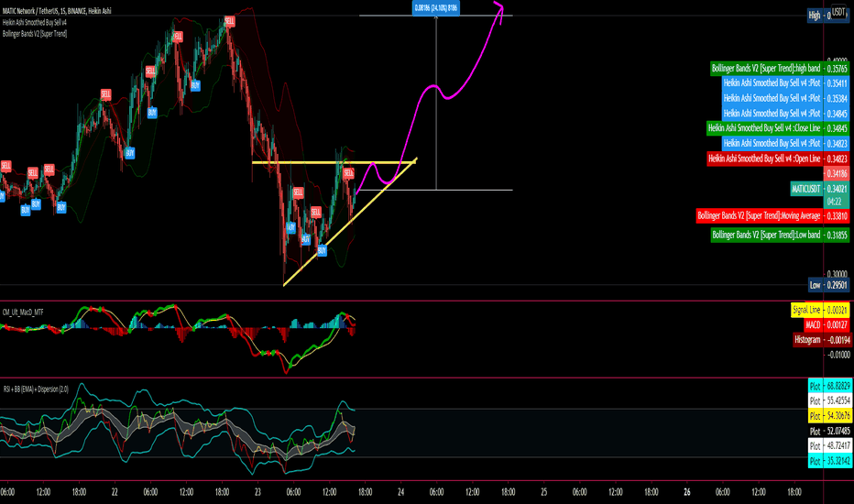Click the Plot 0.35411 price label
Image resolution: width=854 pixels, height=504 pixels.
tap(785, 82)
